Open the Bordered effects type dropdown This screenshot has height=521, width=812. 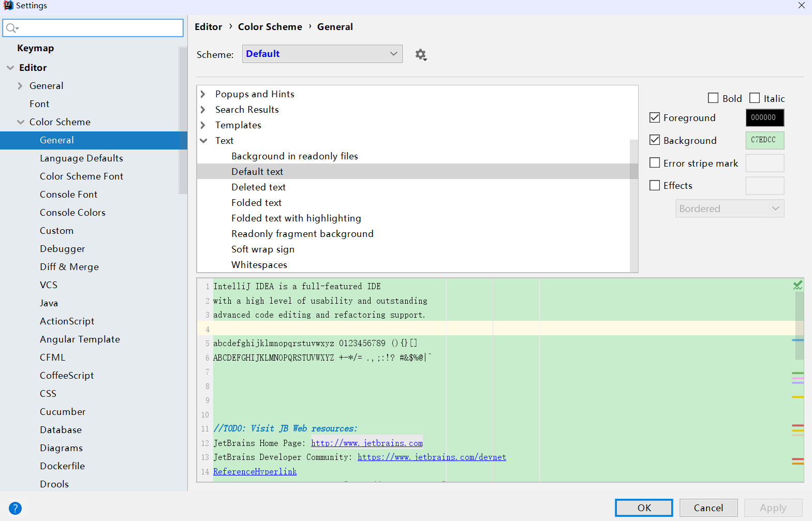point(730,209)
